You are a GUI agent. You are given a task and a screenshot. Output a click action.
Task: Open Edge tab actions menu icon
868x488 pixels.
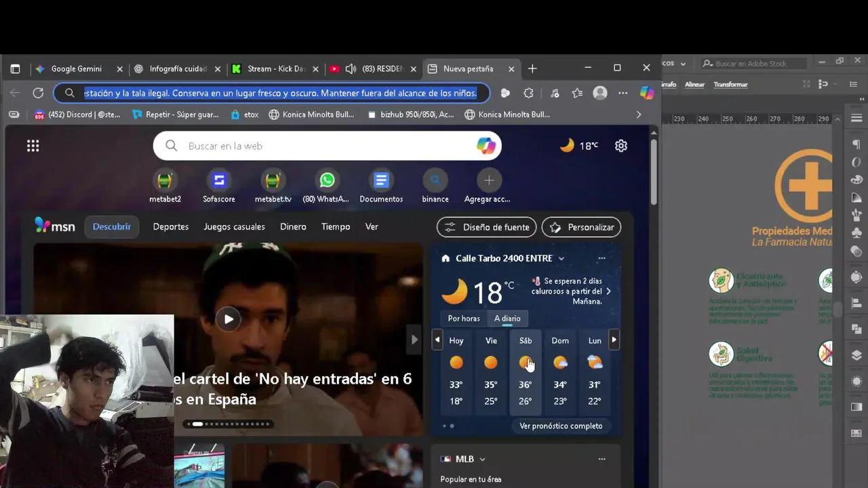point(15,68)
